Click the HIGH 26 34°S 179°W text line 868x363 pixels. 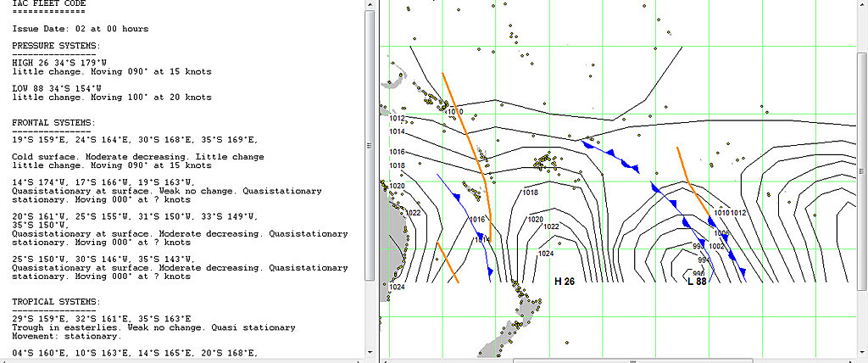59,63
